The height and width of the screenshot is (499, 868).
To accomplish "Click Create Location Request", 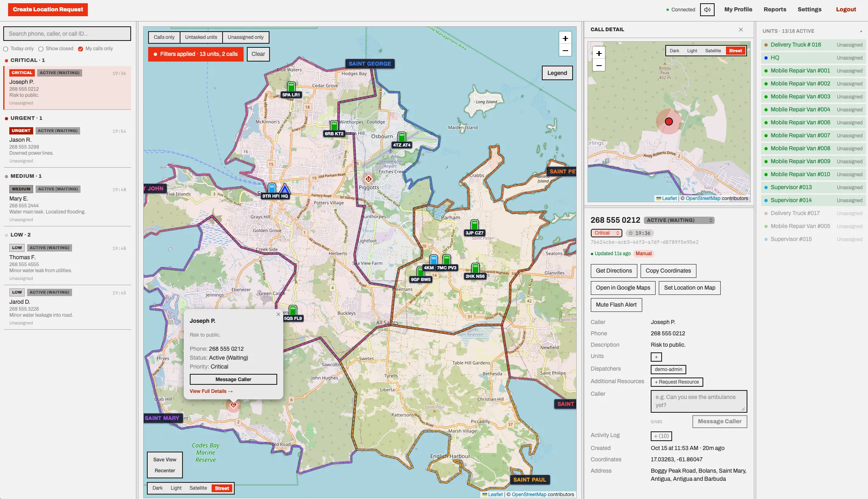I will click(x=48, y=9).
